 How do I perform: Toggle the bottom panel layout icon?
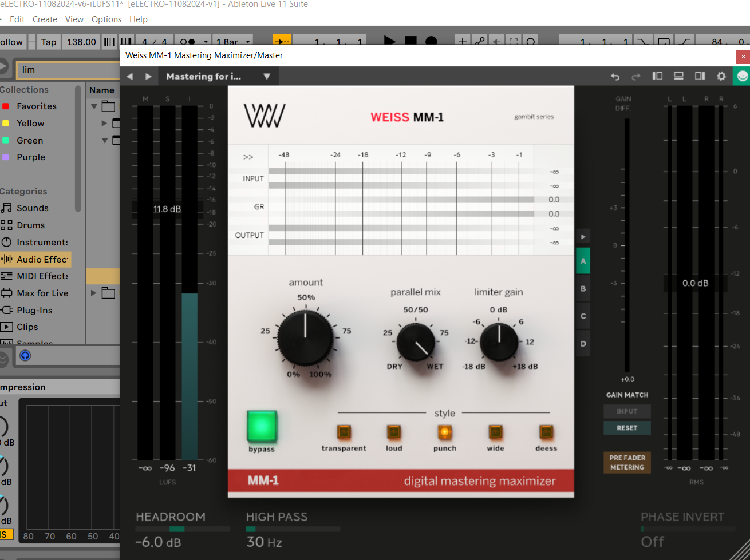tap(679, 76)
